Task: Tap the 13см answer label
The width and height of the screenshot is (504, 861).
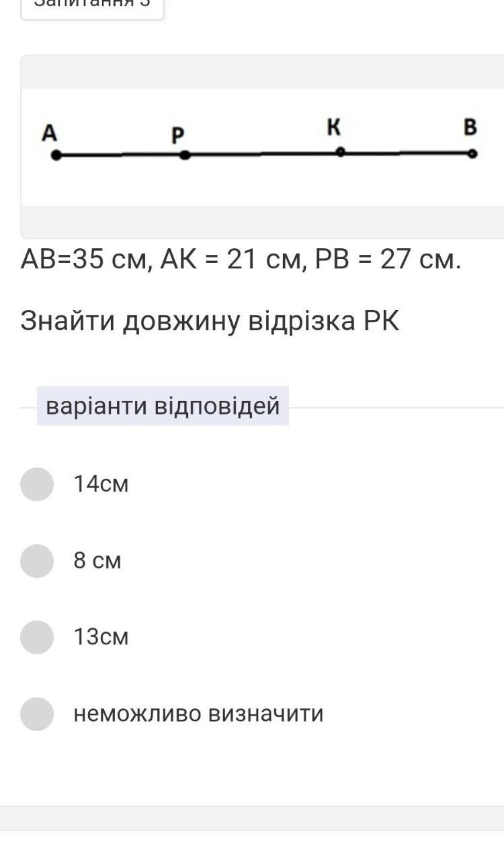Action: (101, 637)
